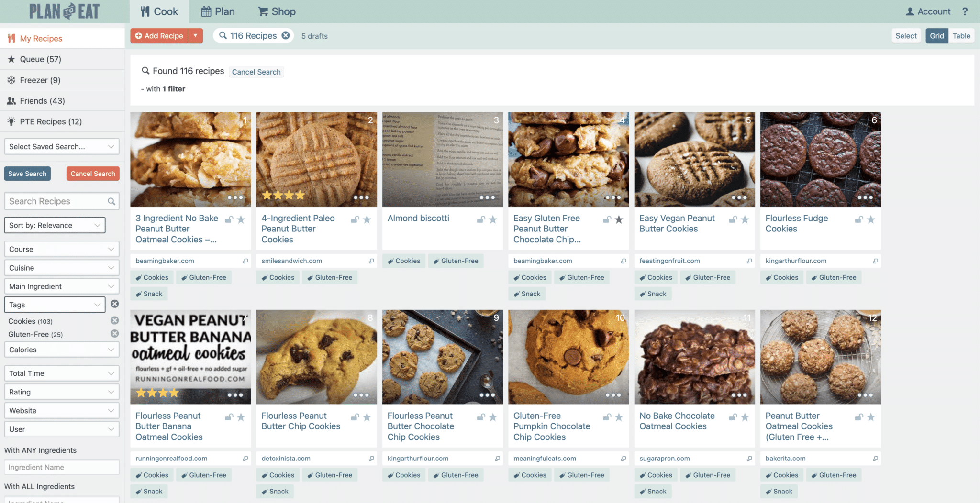Clear the 116 Recipes search pill

286,35
